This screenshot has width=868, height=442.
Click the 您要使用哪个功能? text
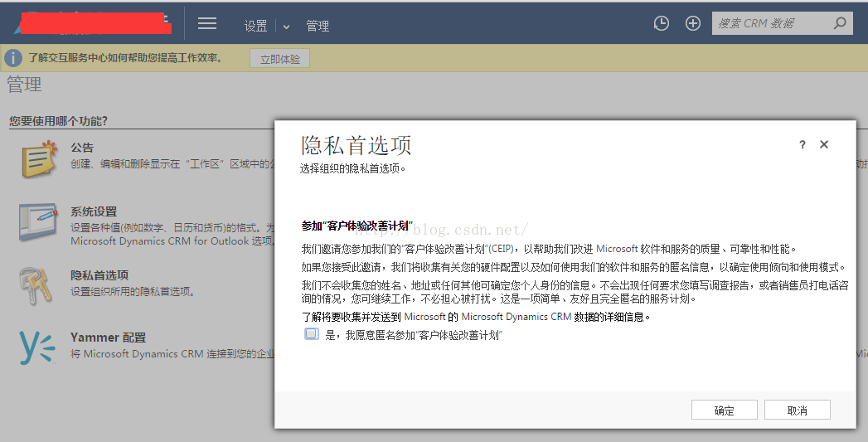pos(58,121)
